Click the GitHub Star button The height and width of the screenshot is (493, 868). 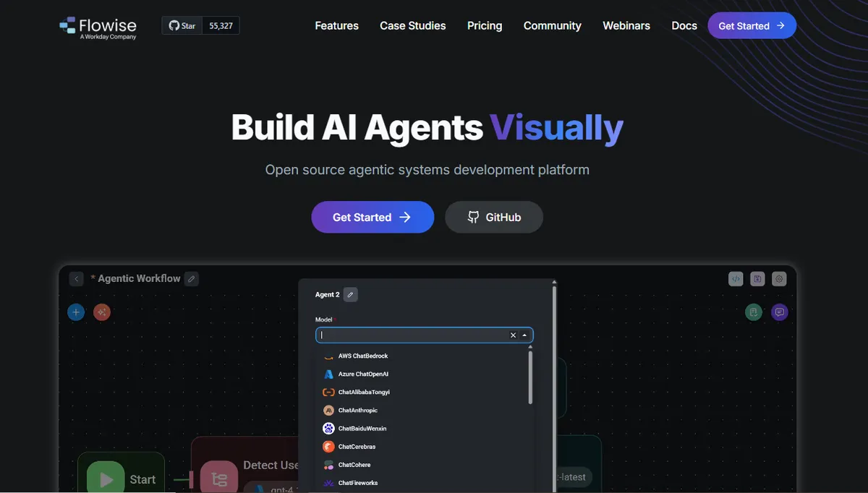182,26
